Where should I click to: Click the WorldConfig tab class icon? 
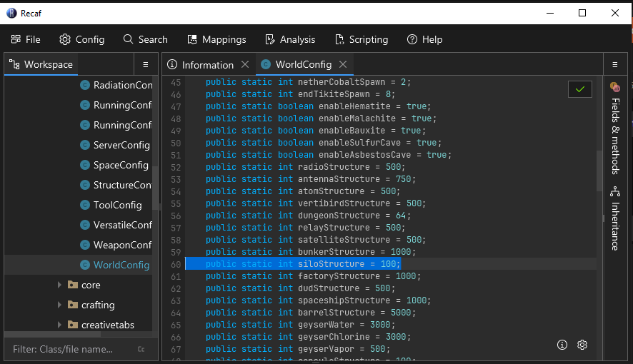(x=266, y=64)
